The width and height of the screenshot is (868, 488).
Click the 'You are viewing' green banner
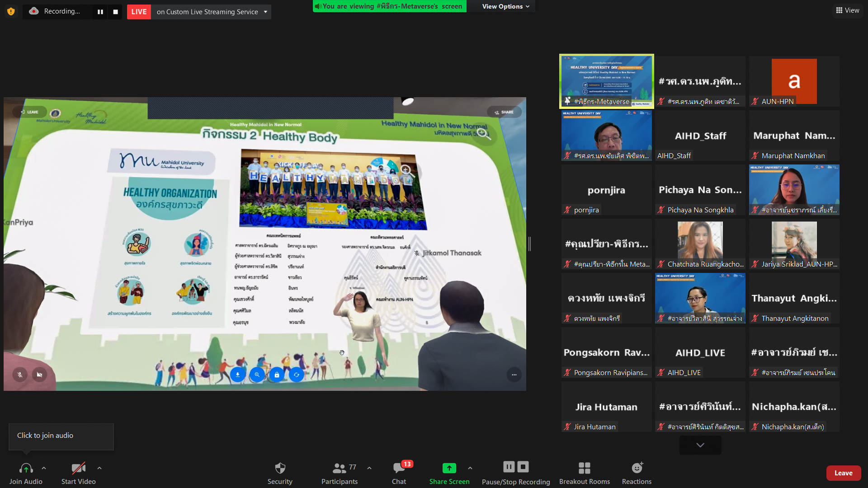pos(389,6)
